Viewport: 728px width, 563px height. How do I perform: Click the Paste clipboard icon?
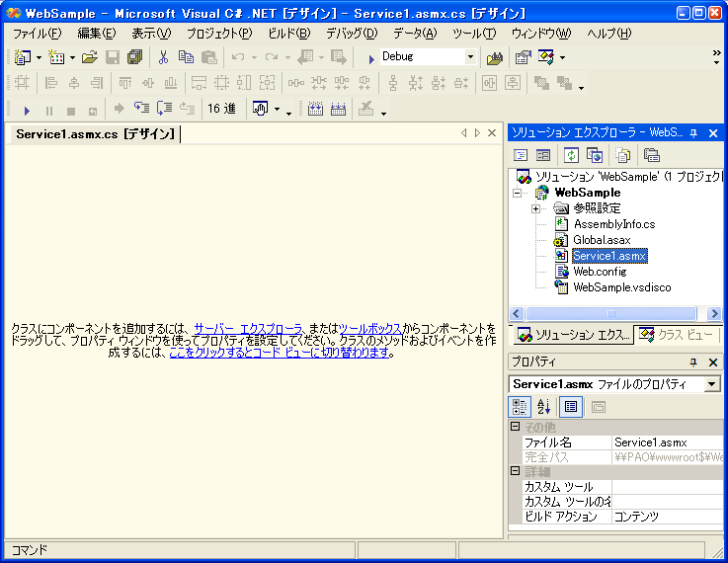tap(209, 57)
